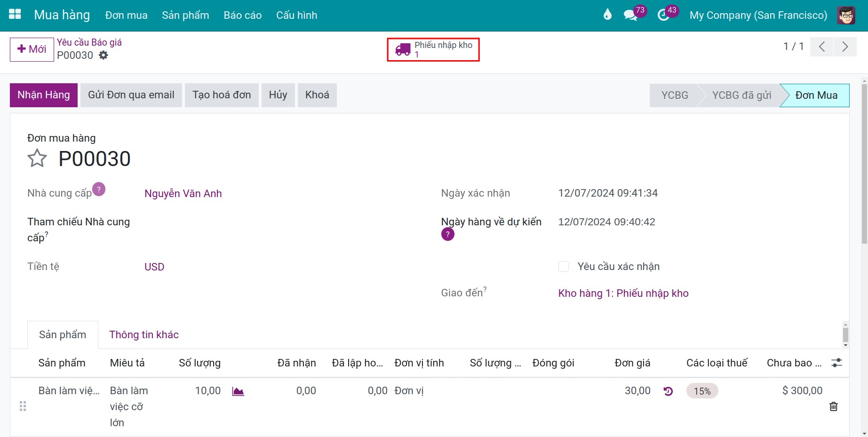Click help icon under Ngày hàng về dự kiến

click(448, 234)
